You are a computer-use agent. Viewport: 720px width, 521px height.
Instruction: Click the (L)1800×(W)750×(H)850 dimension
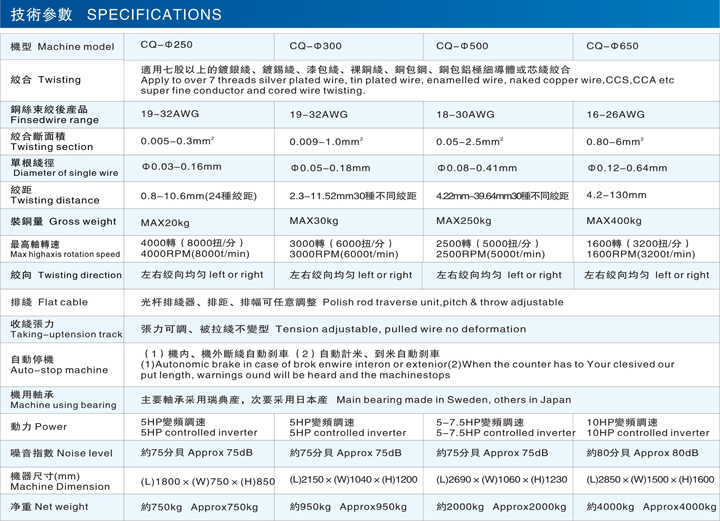pos(208,482)
